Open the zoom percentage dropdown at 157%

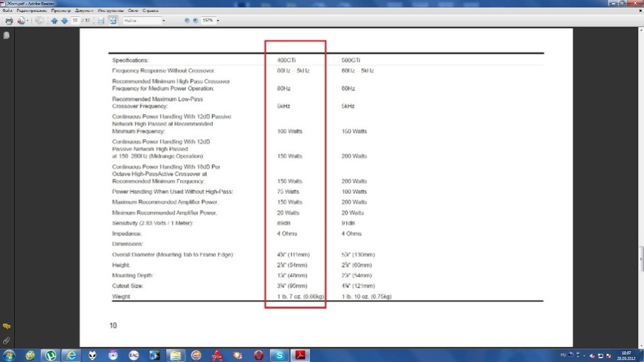click(x=218, y=21)
